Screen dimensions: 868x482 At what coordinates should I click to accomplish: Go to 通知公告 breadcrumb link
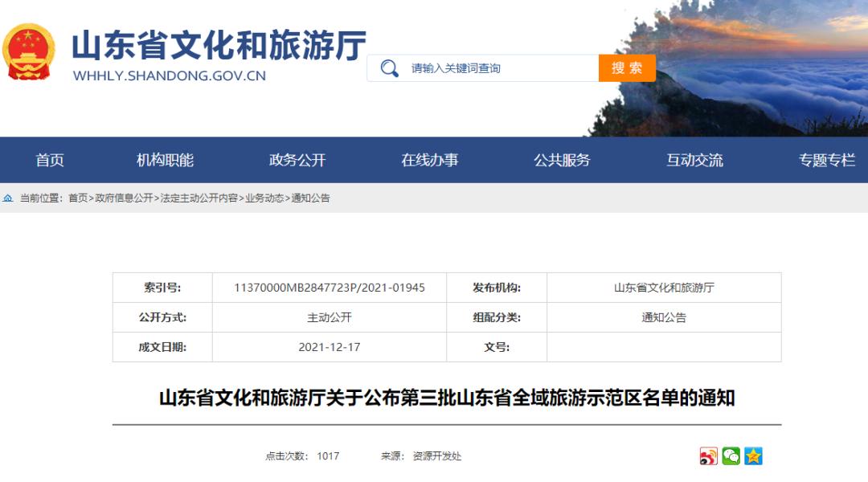point(310,198)
